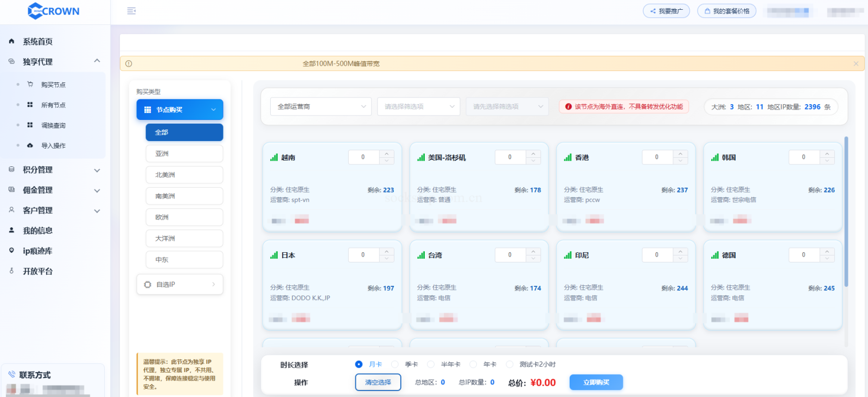The width and height of the screenshot is (868, 397).
Task: Select the 南美洲 region filter
Action: [x=184, y=196]
